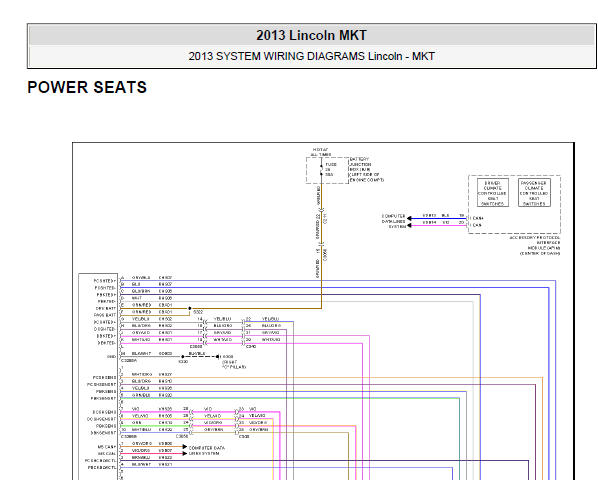Click the 'WHT' wire label at pin D
The height and width of the screenshot is (480, 598).
[x=137, y=298]
